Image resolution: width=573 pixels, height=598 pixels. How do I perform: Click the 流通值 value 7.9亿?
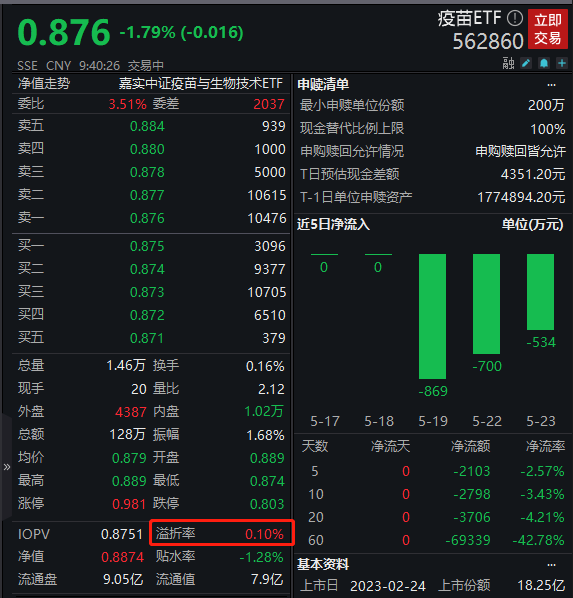(267, 580)
